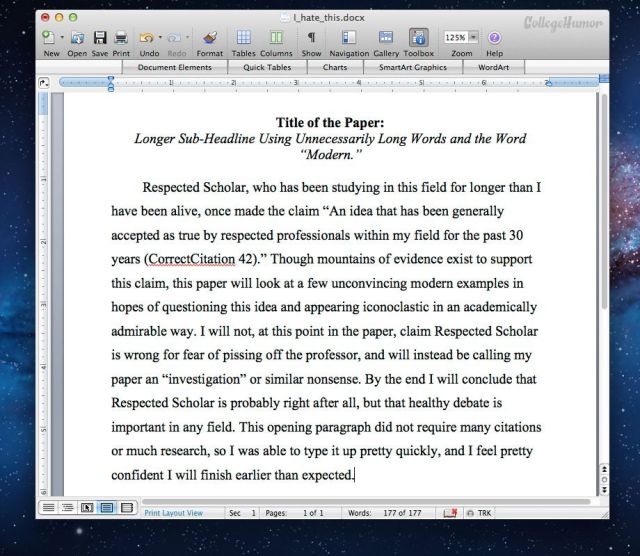The width and height of the screenshot is (640, 556).
Task: Print the document using the printer icon
Action: coord(121,38)
